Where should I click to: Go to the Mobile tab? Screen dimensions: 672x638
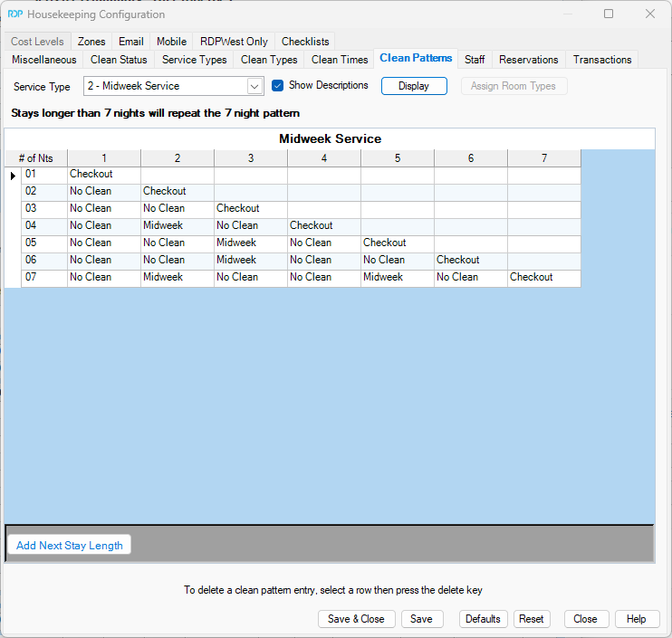[171, 42]
